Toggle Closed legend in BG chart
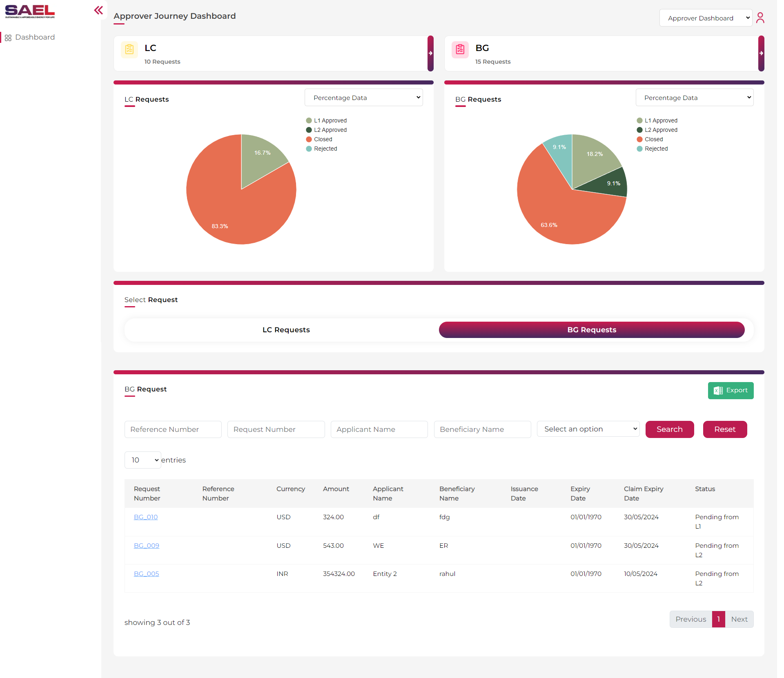 click(x=650, y=139)
